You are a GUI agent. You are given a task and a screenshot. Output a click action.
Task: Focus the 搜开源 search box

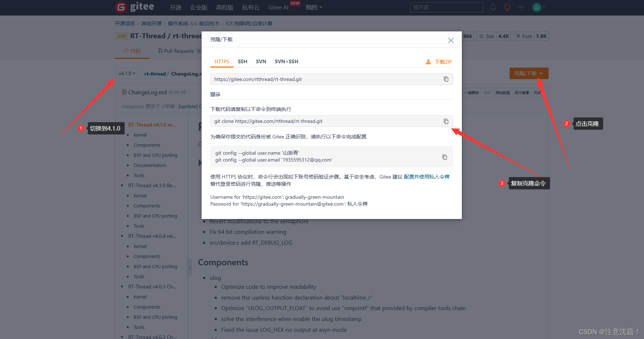coord(446,7)
